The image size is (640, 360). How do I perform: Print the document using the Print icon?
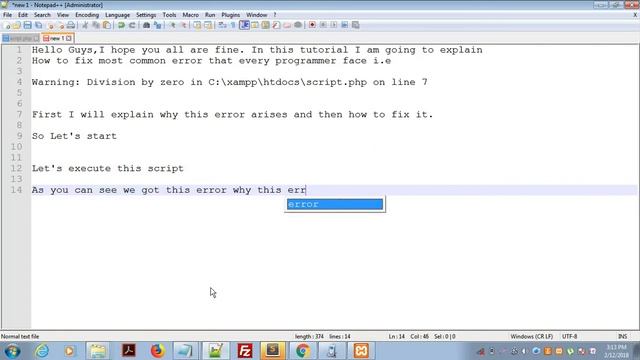pos(71,25)
